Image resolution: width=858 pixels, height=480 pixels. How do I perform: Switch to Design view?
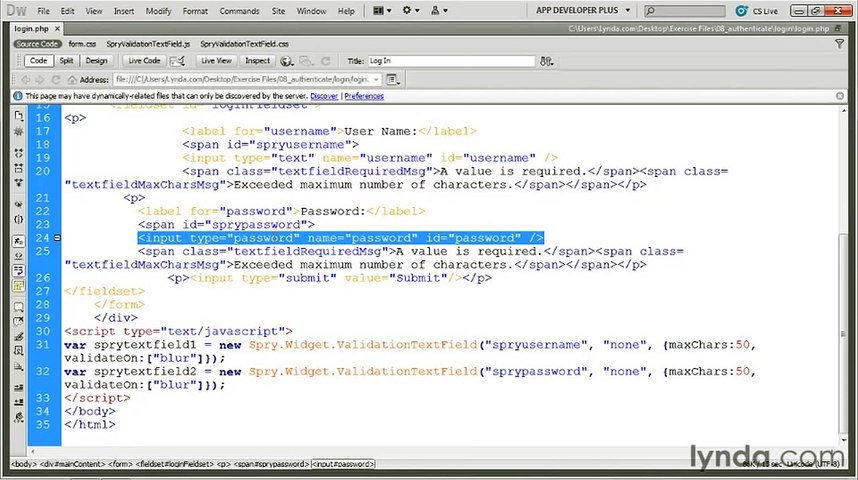(96, 61)
